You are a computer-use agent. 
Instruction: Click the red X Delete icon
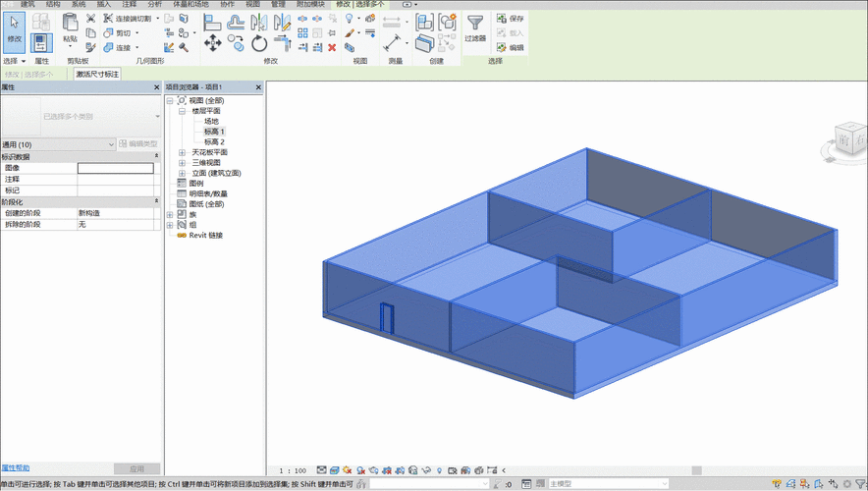coord(332,46)
